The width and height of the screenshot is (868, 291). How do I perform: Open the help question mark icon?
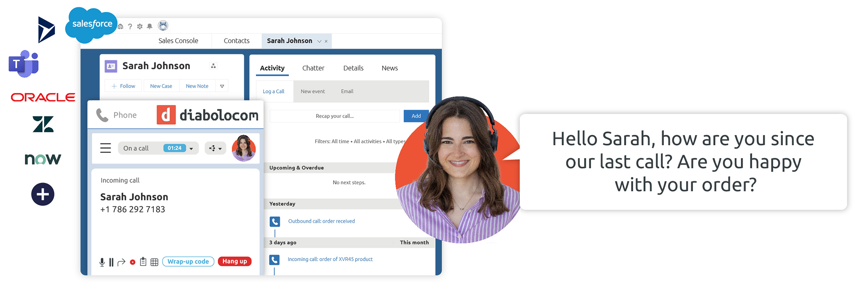130,26
